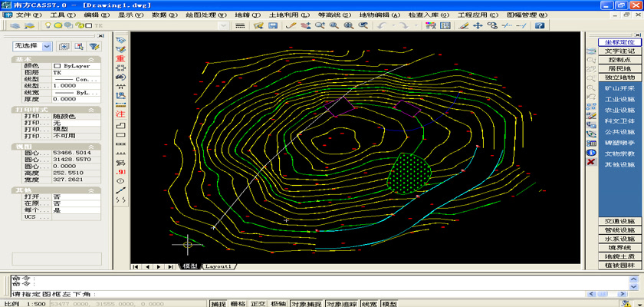Toggle 极轴 polar tracking in status bar
The width and height of the screenshot is (644, 307).
(x=278, y=304)
